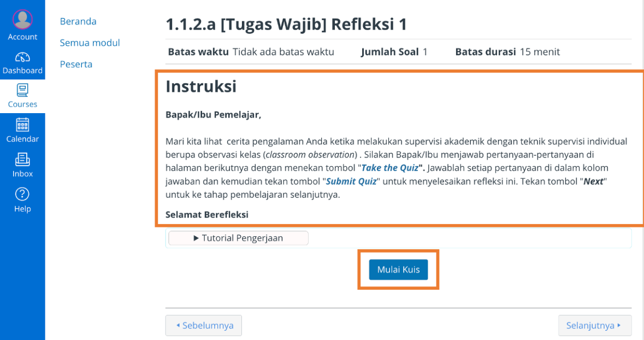This screenshot has height=340, width=644.
Task: Click the "Take the Quiz" text link
Action: click(390, 168)
